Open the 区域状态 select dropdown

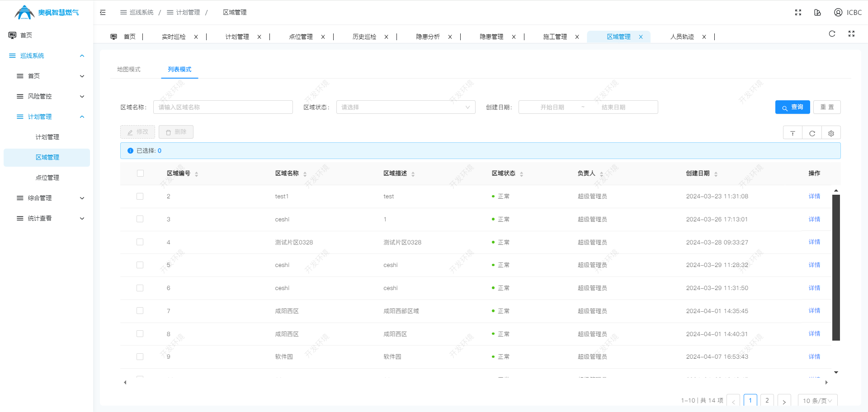point(406,107)
